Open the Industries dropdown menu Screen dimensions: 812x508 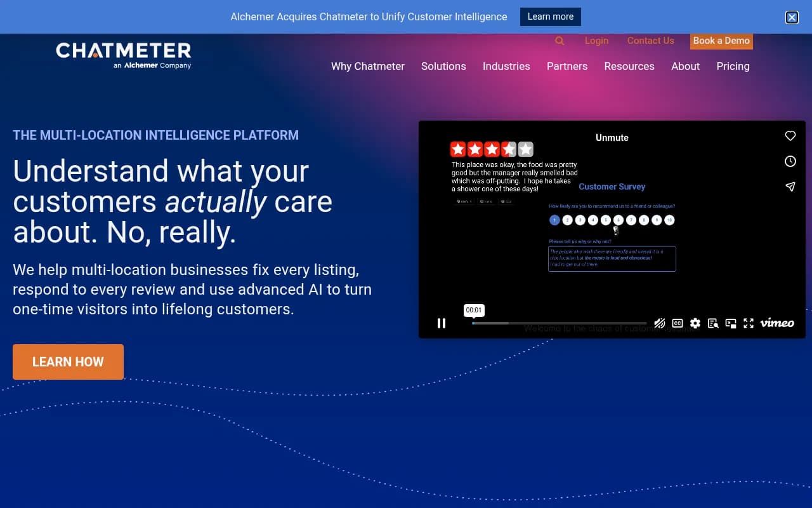pyautogui.click(x=506, y=66)
